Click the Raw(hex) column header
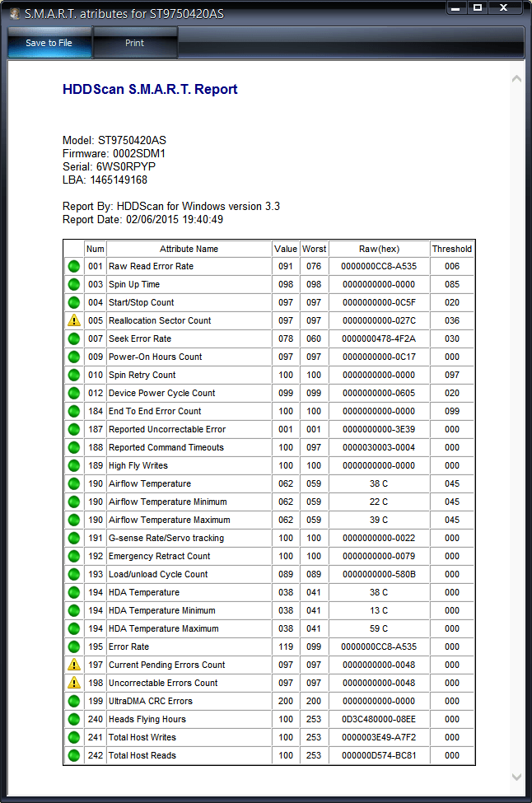Screen dimensions: 532x803 click(379, 249)
